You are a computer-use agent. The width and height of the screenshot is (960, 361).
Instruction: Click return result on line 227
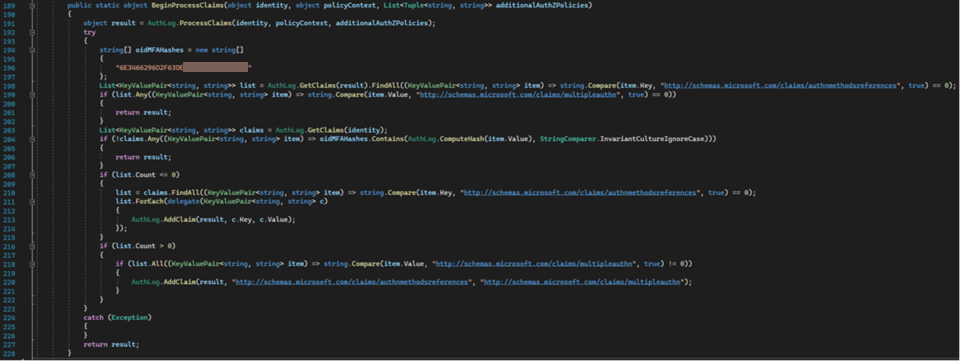point(111,344)
